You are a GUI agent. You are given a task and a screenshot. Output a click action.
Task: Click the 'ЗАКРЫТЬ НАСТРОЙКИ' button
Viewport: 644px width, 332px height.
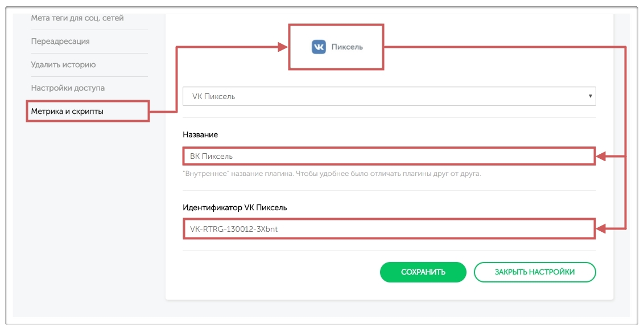coord(534,272)
